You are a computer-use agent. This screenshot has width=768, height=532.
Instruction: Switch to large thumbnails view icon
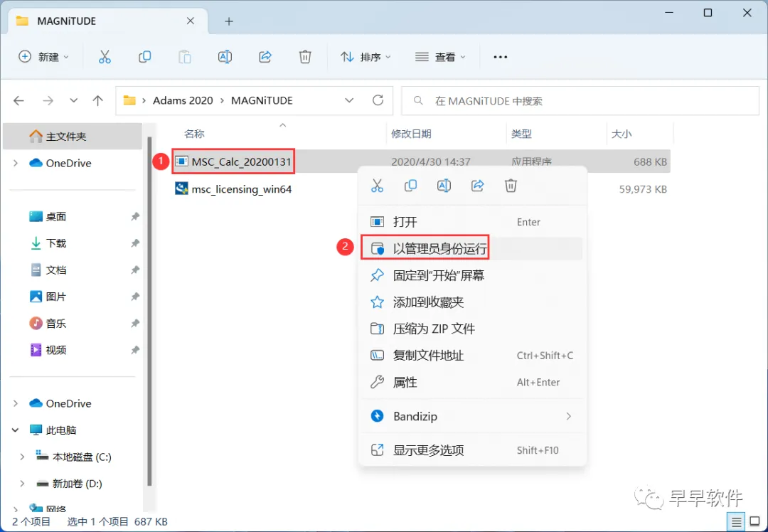[755, 522]
